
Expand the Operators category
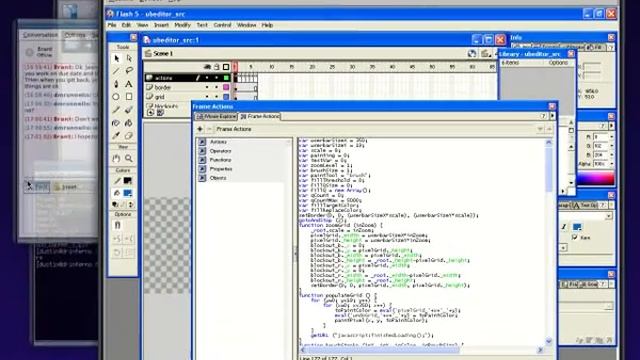click(x=202, y=151)
